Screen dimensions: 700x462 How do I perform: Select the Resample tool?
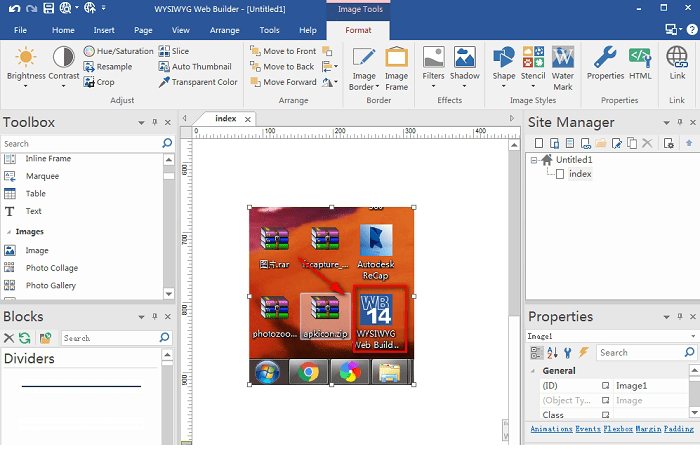[x=108, y=67]
